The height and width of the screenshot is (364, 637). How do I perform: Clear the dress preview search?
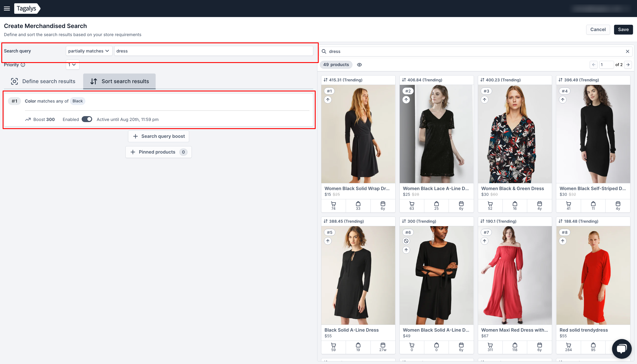(628, 51)
